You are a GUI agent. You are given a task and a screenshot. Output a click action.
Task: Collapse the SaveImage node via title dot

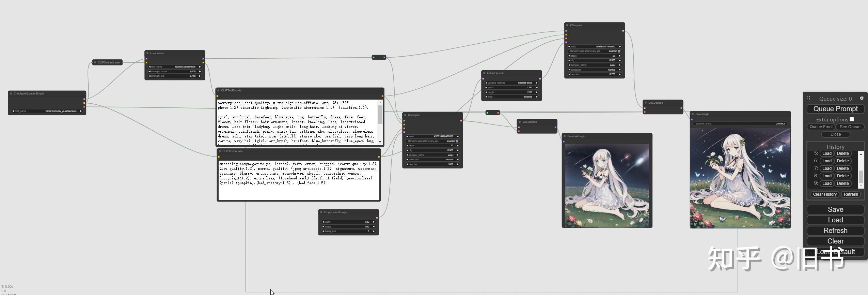(x=693, y=114)
